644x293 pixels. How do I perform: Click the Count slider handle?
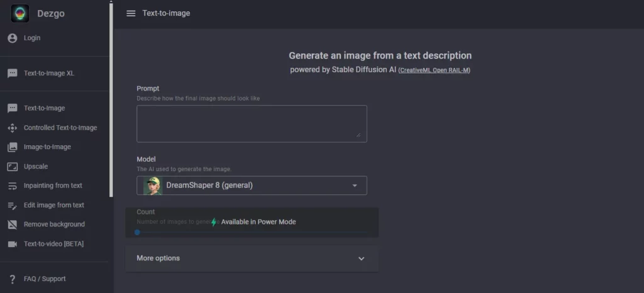[x=137, y=232]
